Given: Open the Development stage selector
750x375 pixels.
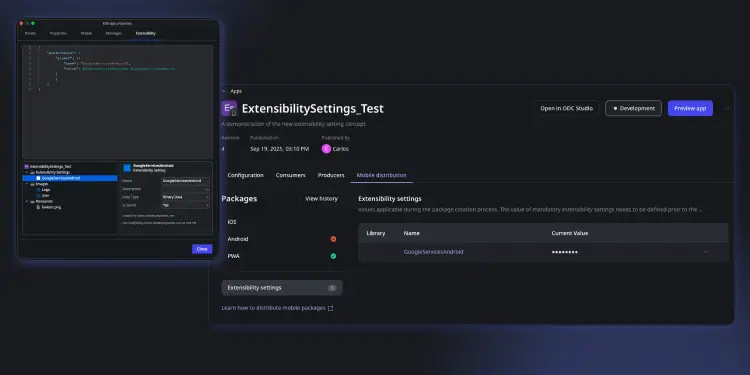Looking at the screenshot, I should point(633,108).
